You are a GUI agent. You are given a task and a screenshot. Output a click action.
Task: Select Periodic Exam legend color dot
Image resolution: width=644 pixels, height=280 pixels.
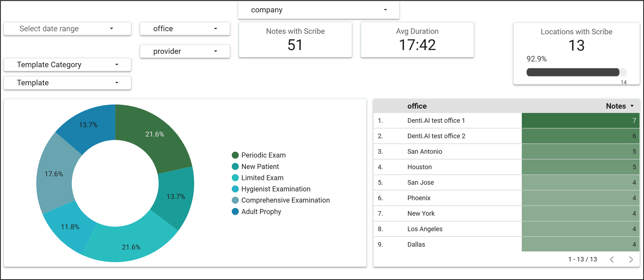pyautogui.click(x=235, y=155)
